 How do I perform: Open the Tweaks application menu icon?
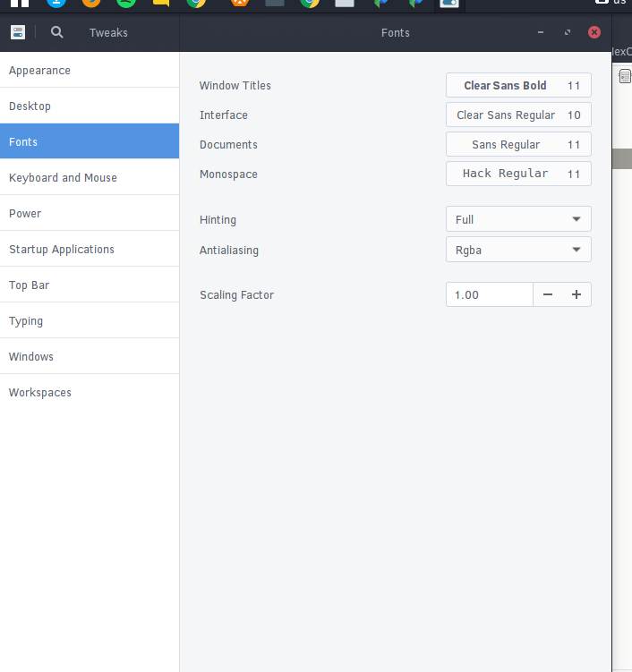[18, 32]
